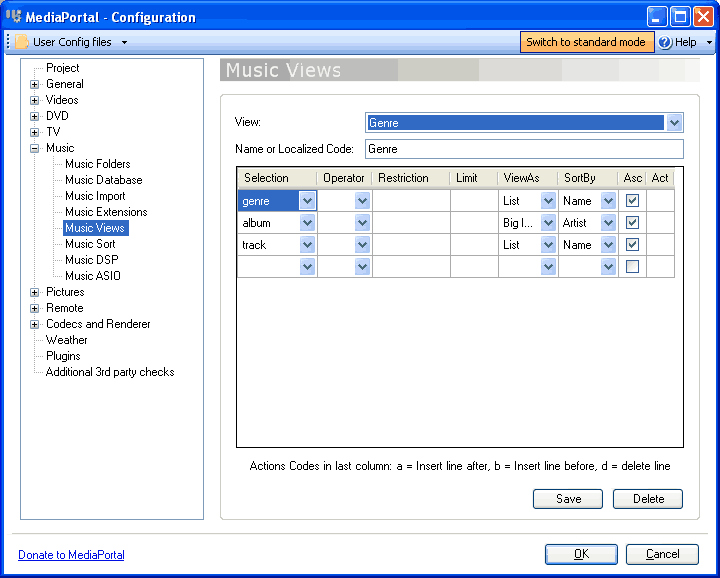Click 'Artist' SortBy value in album row
The width and height of the screenshot is (720, 578).
pyautogui.click(x=574, y=223)
